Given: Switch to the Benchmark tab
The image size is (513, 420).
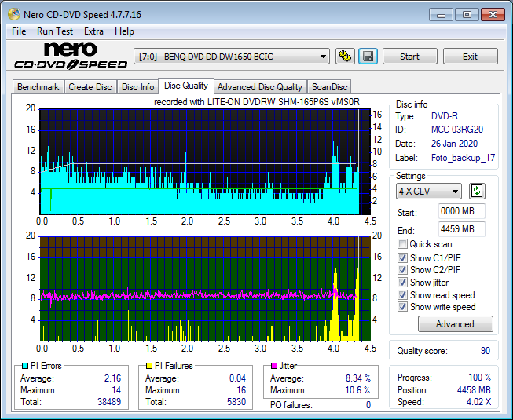Looking at the screenshot, I should point(38,87).
